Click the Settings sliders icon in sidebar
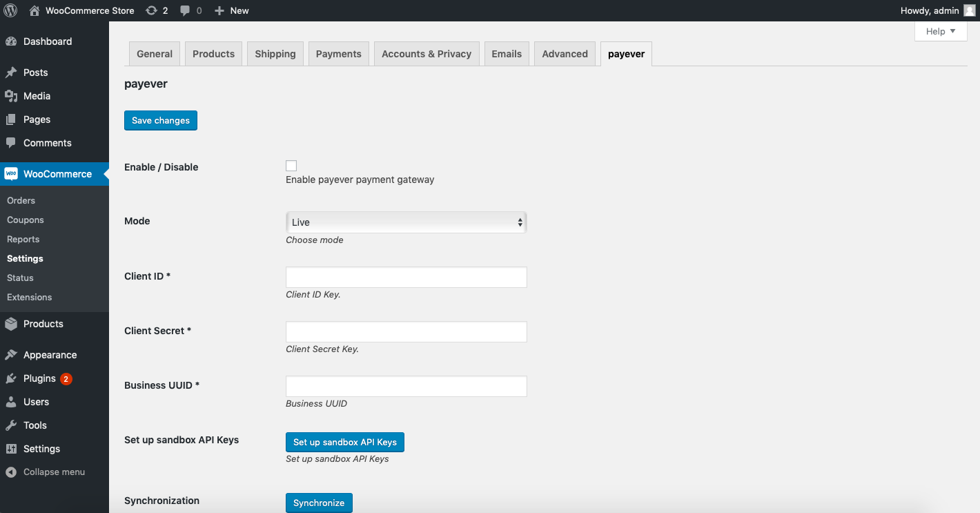The height and width of the screenshot is (513, 980). (x=11, y=449)
